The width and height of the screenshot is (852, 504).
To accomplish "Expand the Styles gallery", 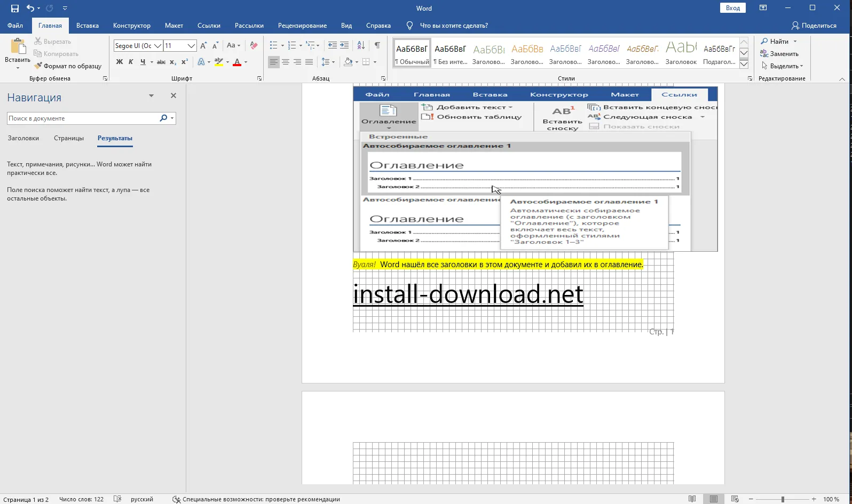I will click(x=744, y=65).
